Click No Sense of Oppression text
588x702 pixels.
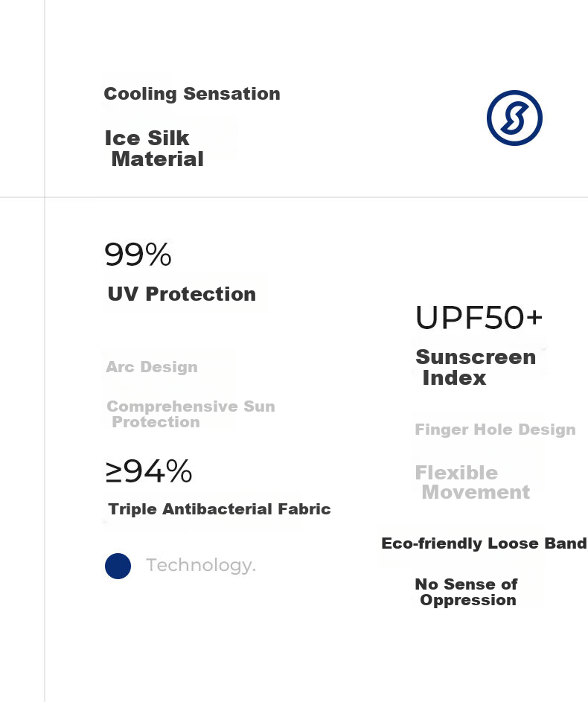tap(466, 592)
